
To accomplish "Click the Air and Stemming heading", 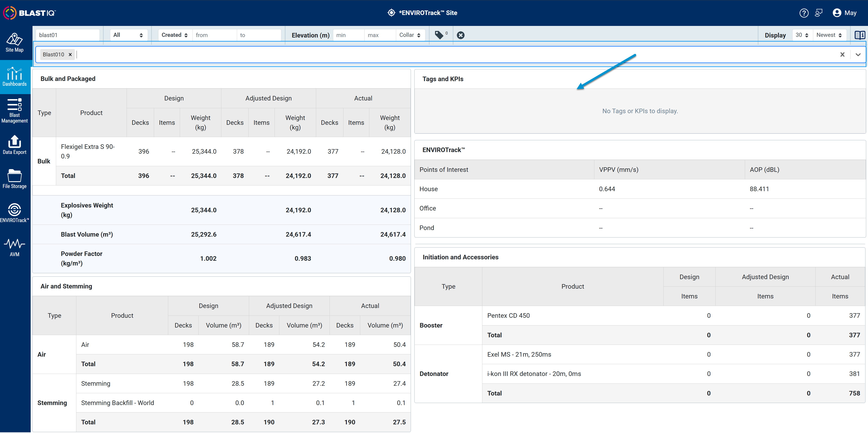I will (x=66, y=286).
